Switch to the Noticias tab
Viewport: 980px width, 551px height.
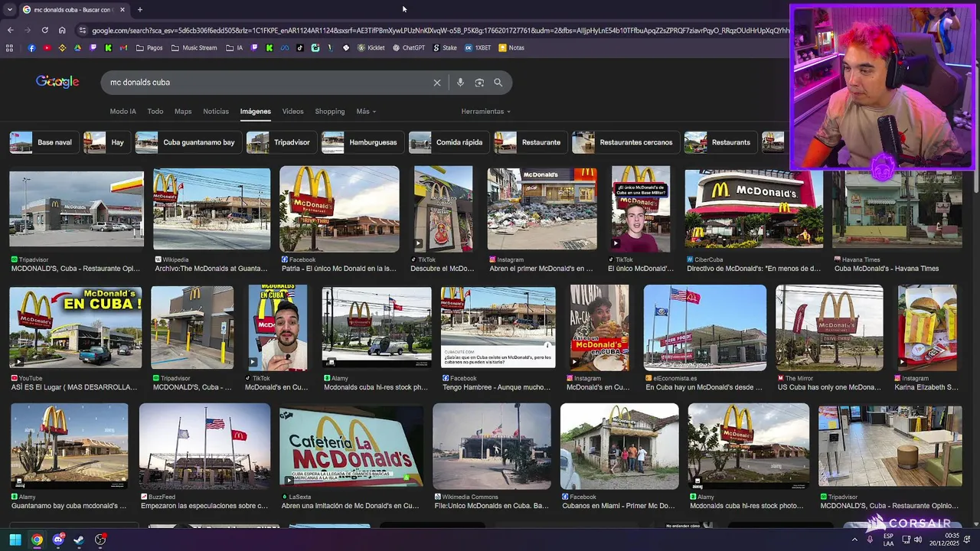click(x=216, y=112)
